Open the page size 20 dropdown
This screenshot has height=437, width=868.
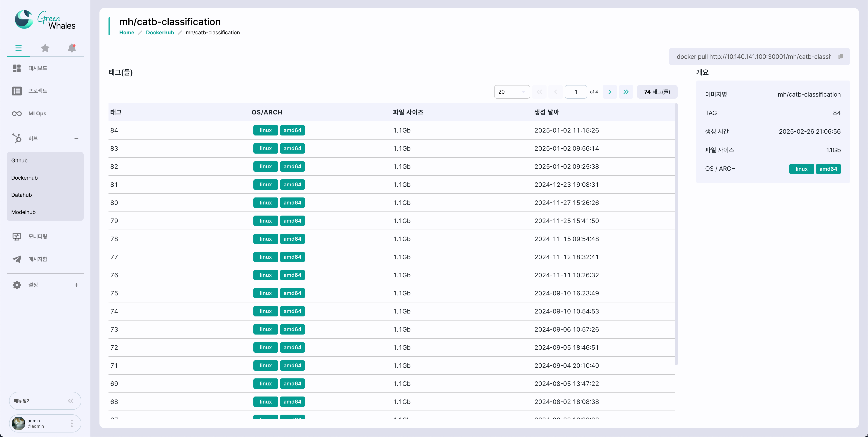(512, 92)
